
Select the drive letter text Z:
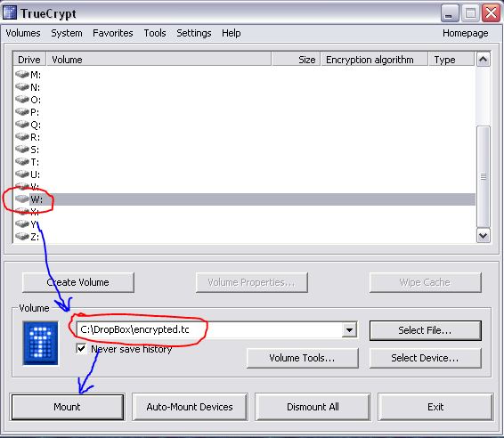tap(35, 237)
